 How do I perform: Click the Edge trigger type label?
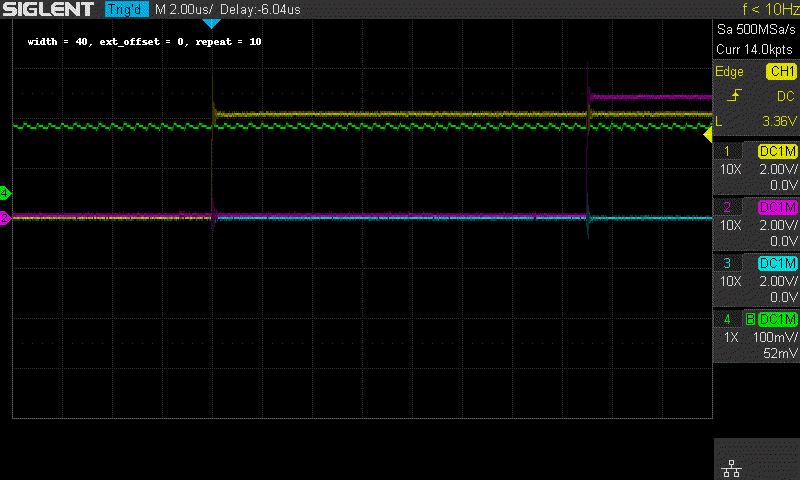pos(729,71)
